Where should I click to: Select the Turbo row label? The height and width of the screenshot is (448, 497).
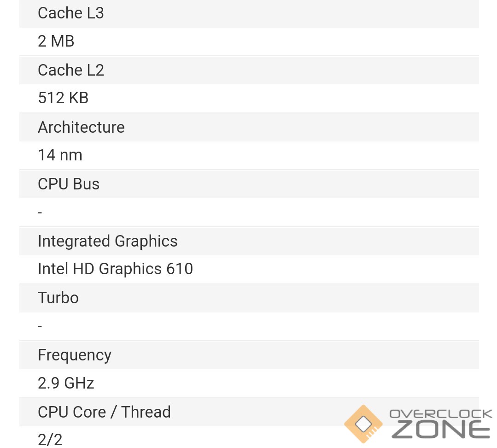point(58,298)
